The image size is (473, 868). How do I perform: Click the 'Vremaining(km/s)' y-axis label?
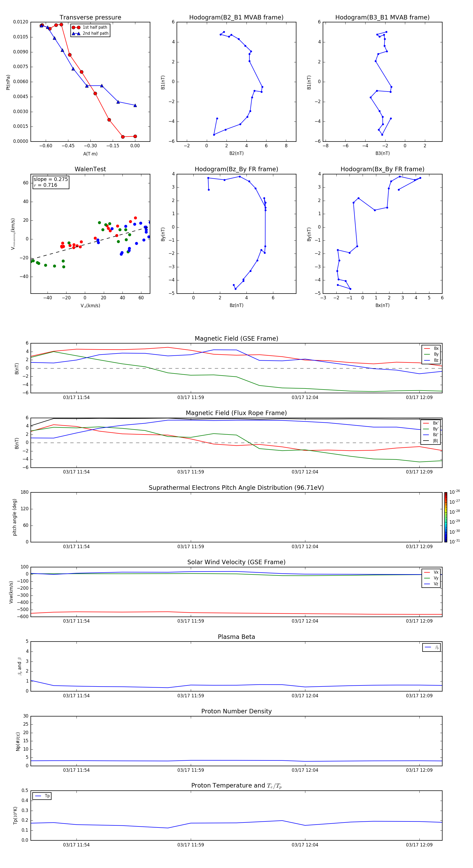[13, 234]
